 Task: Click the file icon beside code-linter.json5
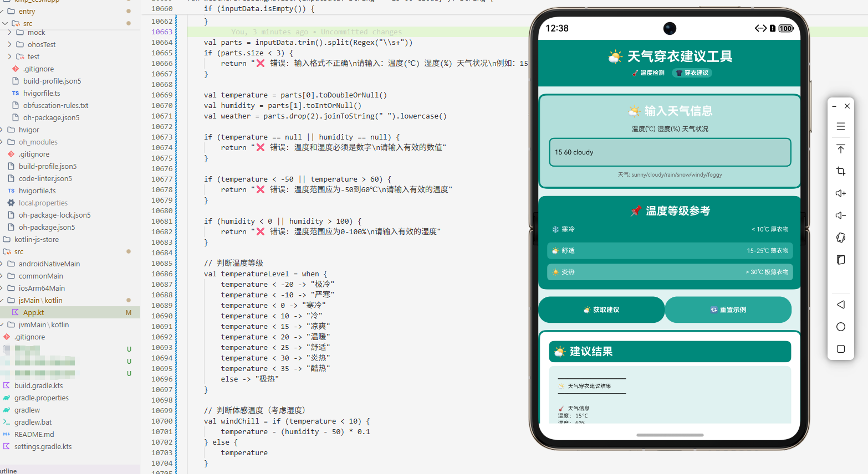click(x=11, y=178)
